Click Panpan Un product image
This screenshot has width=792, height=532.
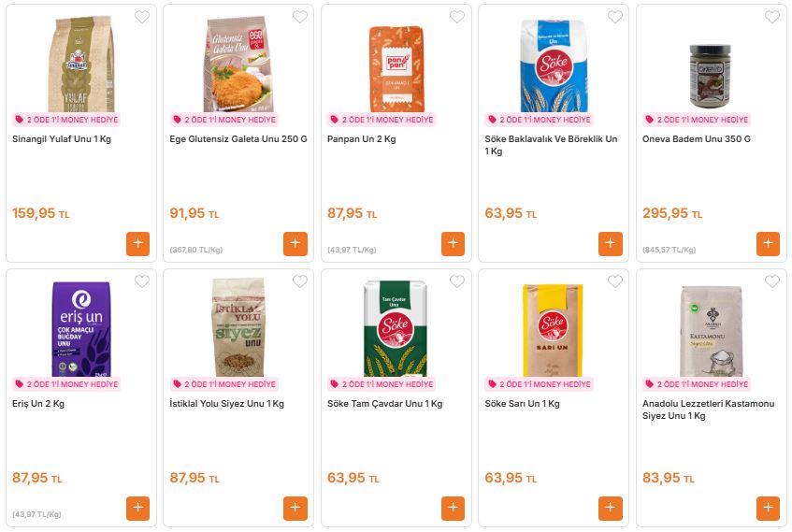pyautogui.click(x=396, y=67)
